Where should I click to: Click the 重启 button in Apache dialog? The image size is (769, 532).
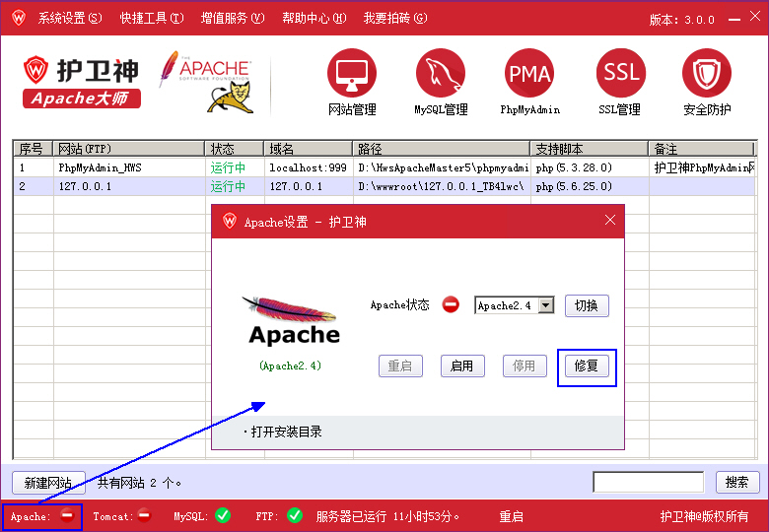click(x=400, y=366)
